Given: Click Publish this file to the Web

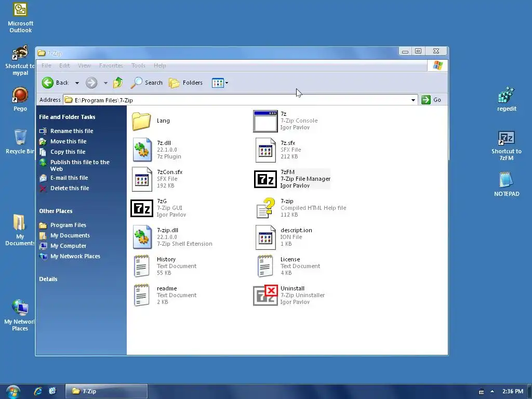Looking at the screenshot, I should (79, 166).
